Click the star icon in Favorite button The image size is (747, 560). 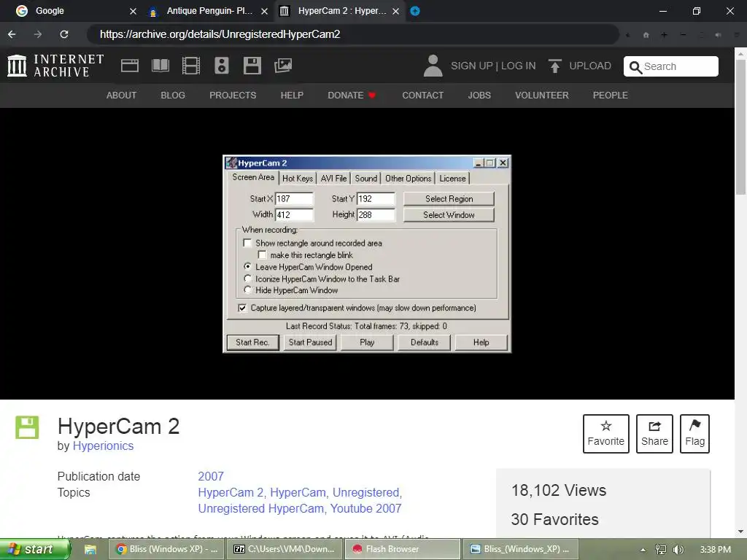[606, 426]
